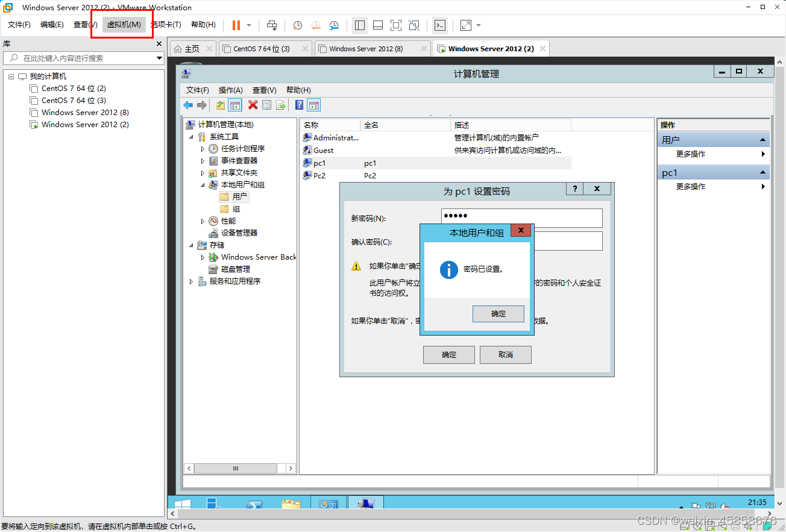
Task: Click the Up one level folder icon
Action: [x=221, y=105]
